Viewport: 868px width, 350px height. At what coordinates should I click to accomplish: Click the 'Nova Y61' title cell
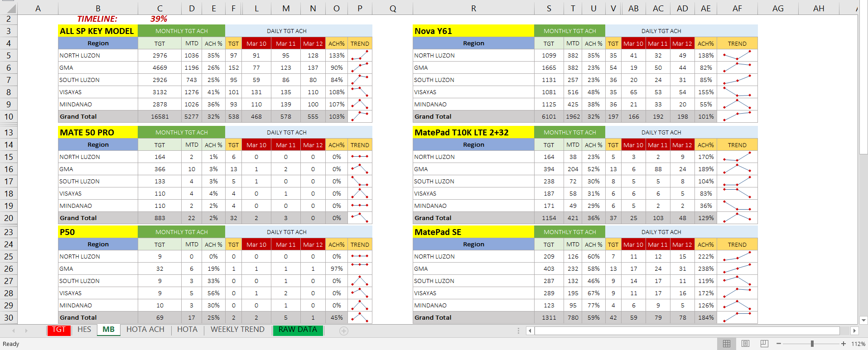click(473, 31)
